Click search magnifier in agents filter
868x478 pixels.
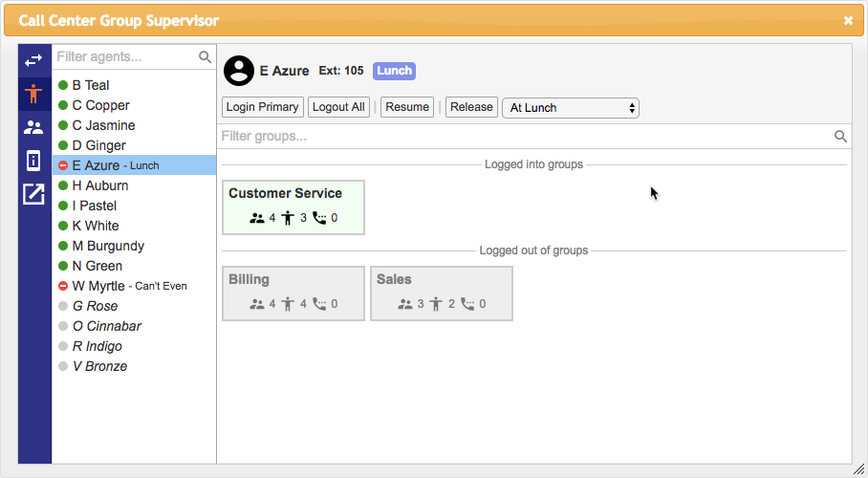(x=205, y=57)
